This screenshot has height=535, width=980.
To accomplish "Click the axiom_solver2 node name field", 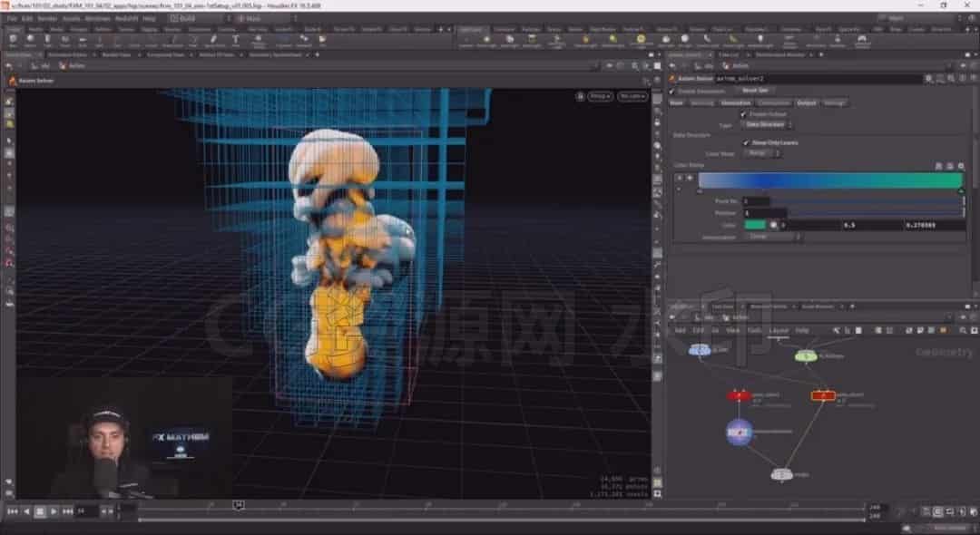I will (818, 79).
